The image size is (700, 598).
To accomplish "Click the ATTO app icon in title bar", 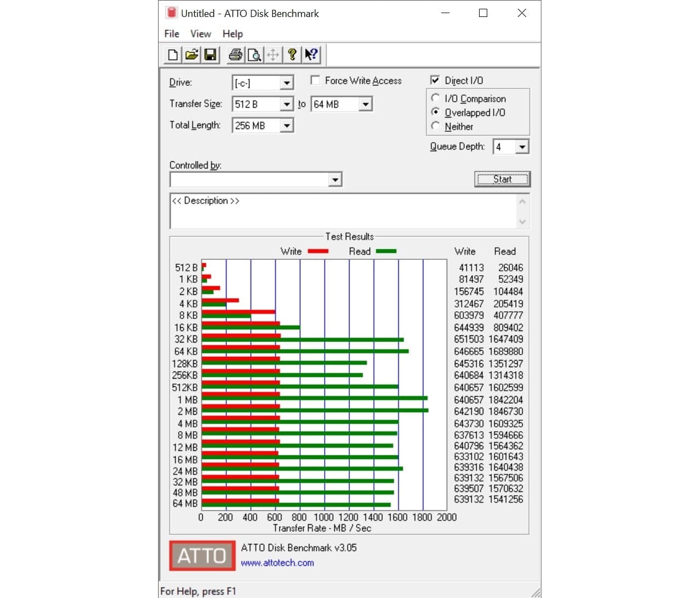I will pos(172,13).
